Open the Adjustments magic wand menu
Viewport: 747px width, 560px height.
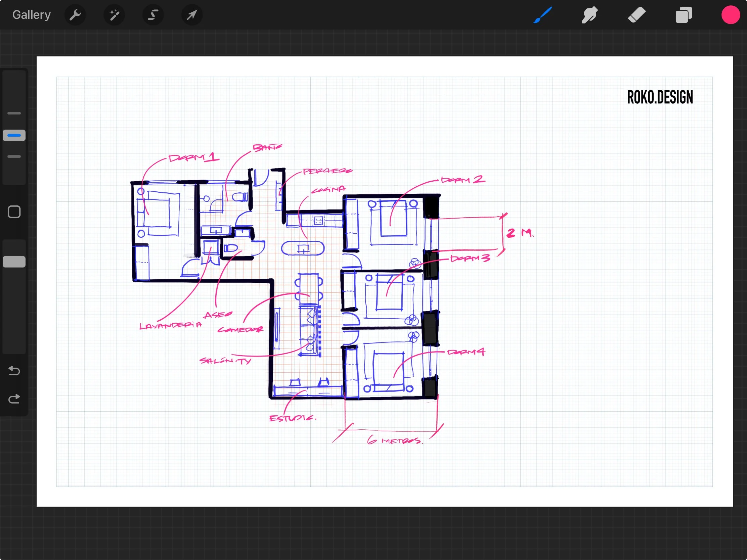click(114, 15)
